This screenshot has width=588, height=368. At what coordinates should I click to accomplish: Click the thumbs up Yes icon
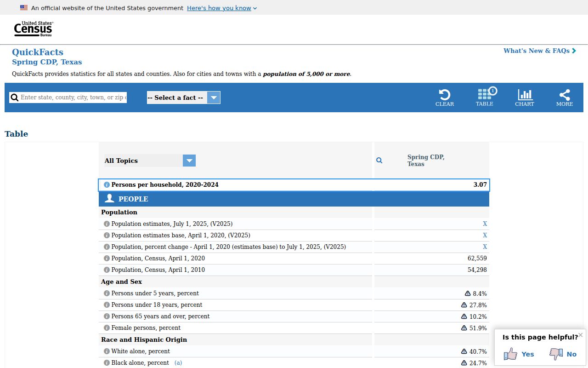pyautogui.click(x=510, y=354)
